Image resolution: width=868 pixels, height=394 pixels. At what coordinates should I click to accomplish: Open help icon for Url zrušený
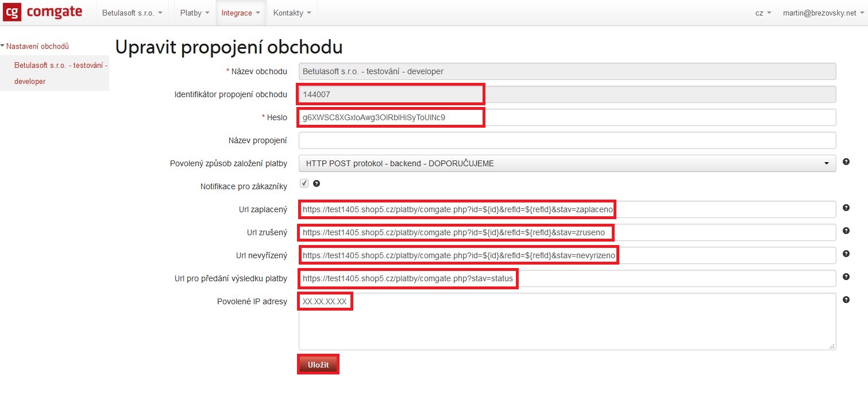click(846, 231)
